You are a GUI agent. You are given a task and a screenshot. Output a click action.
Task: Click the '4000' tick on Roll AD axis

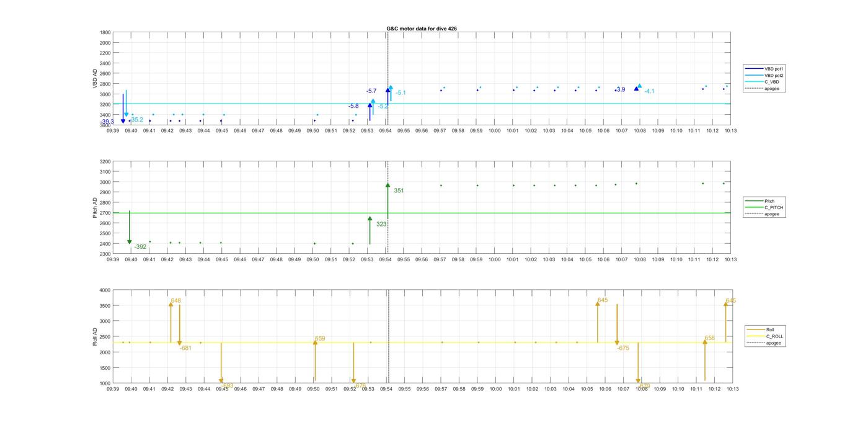tap(105, 290)
